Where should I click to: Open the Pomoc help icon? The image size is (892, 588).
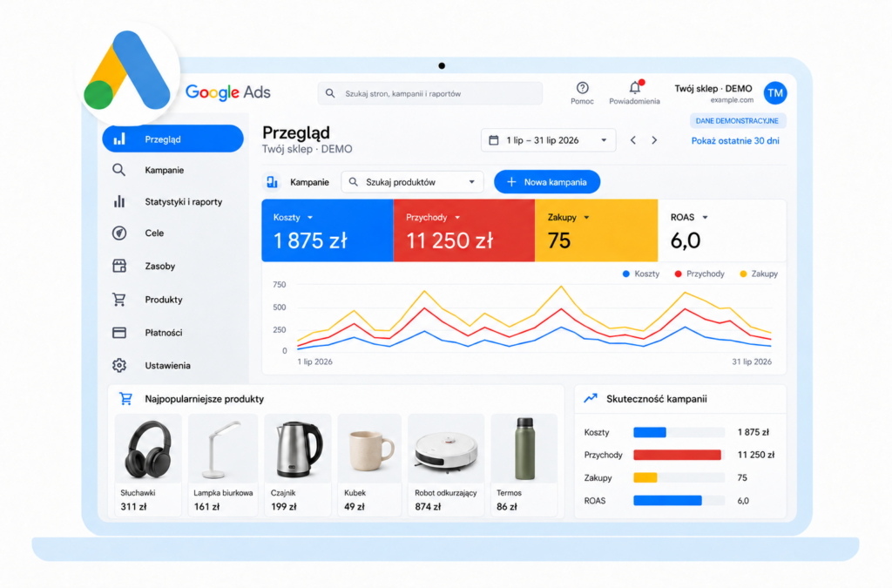(x=582, y=88)
